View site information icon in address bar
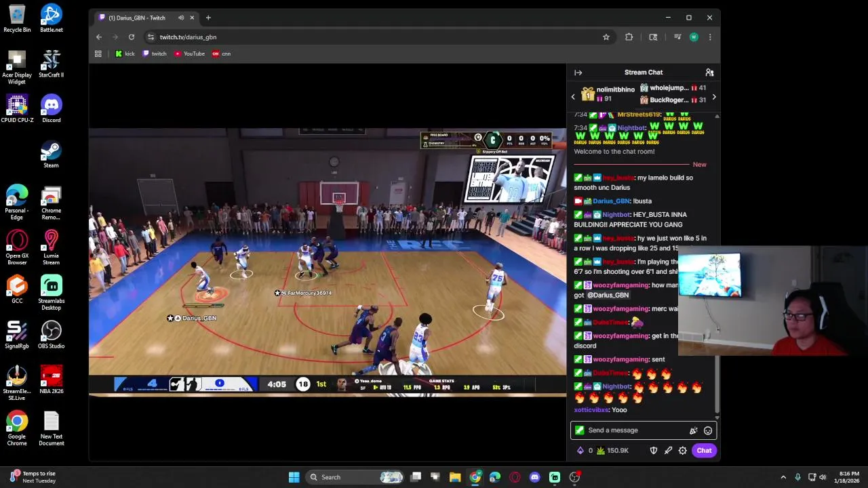Screen dimensions: 868x488 pyautogui.click(x=151, y=37)
